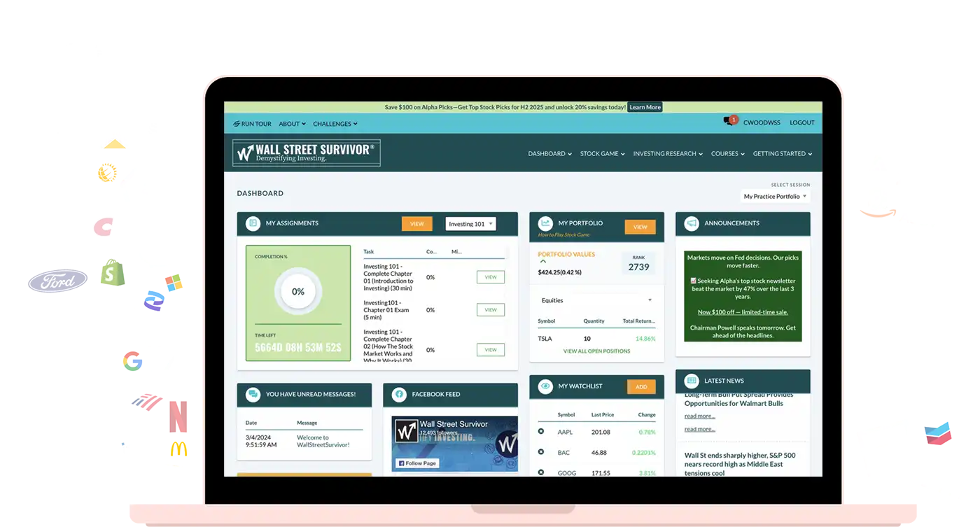Click the Facebook Feed icon
The image size is (980, 527).
[398, 394]
